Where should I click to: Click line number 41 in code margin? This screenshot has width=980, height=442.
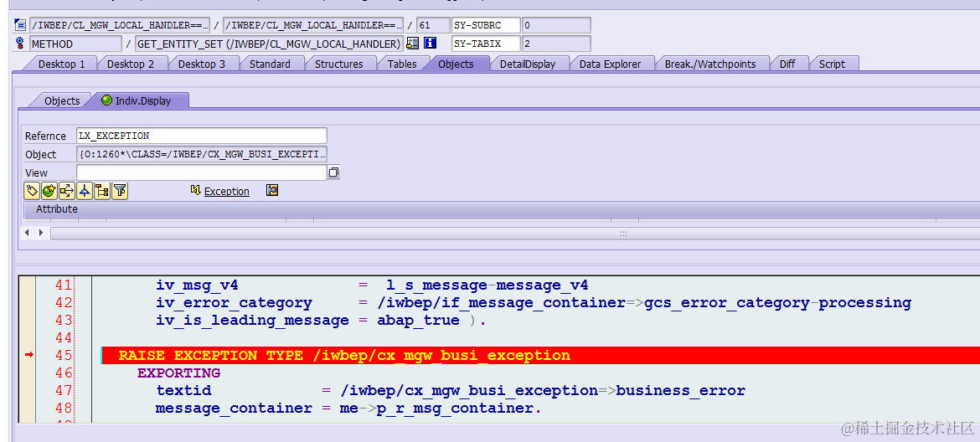[64, 285]
